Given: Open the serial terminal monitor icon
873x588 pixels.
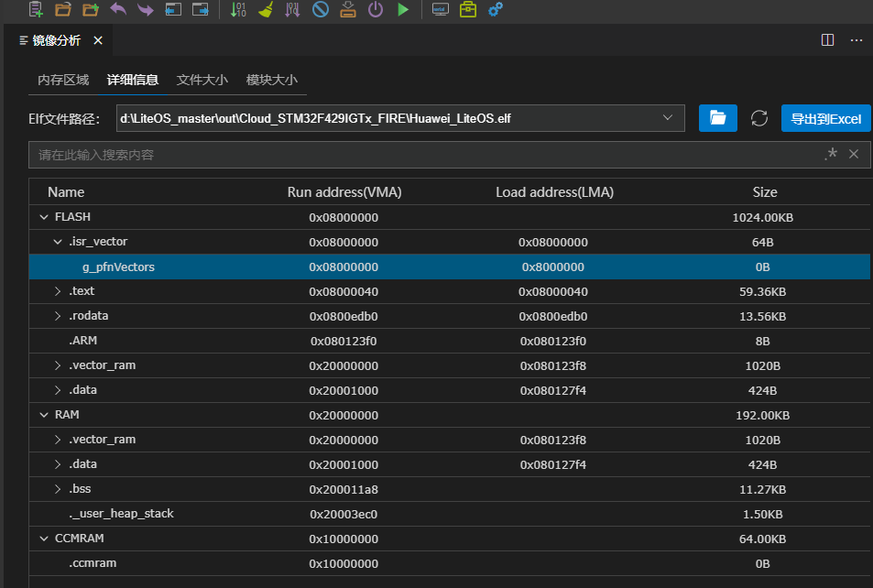Looking at the screenshot, I should pos(441,10).
